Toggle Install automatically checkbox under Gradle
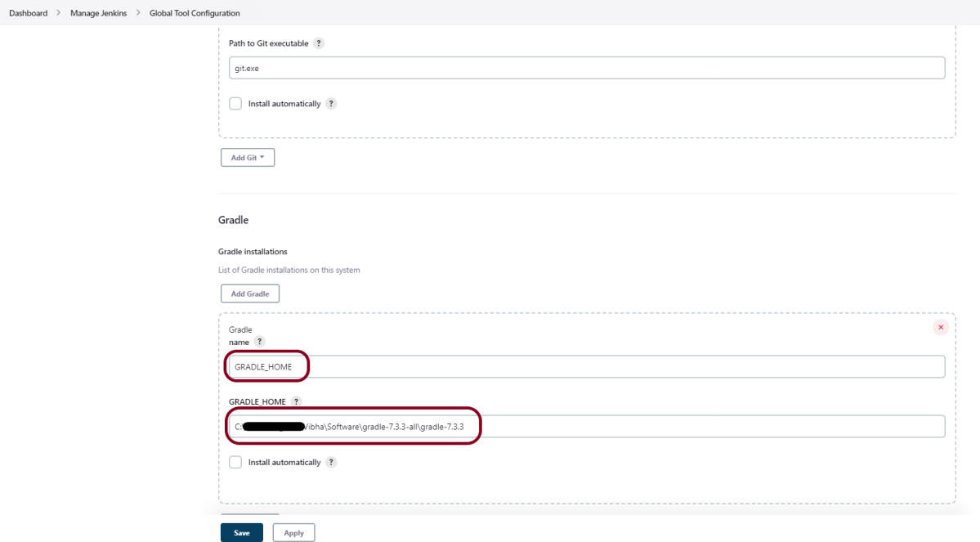This screenshot has height=542, width=980. 235,462
